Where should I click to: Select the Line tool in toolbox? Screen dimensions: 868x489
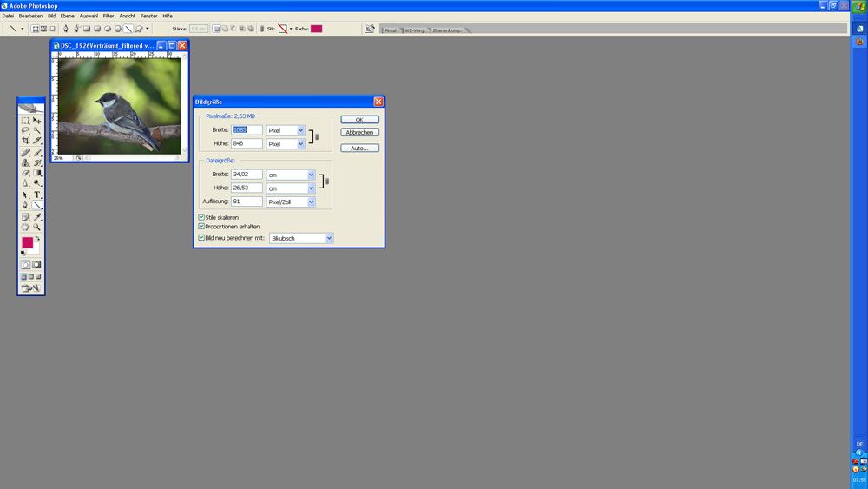[x=37, y=206]
